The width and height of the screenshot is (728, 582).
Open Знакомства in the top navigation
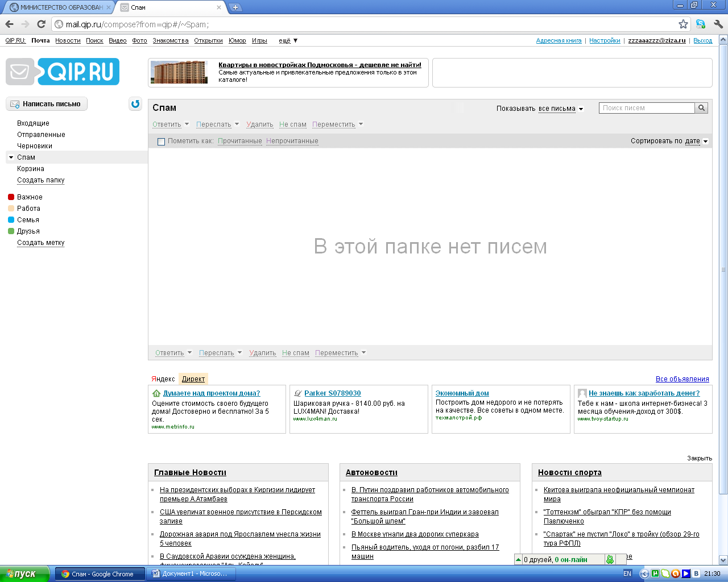coord(171,40)
